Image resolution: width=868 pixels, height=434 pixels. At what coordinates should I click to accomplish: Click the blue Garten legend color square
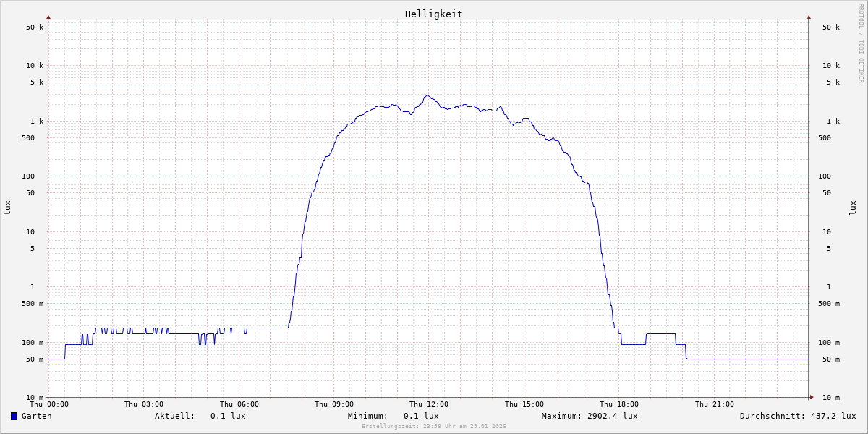pyautogui.click(x=14, y=416)
